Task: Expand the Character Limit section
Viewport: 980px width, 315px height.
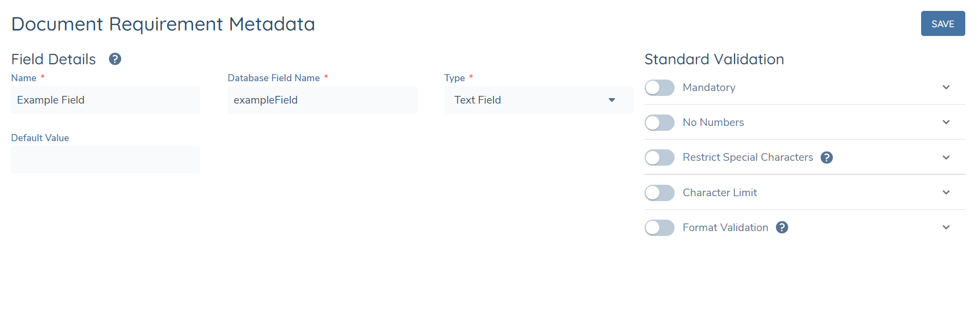Action: (947, 192)
